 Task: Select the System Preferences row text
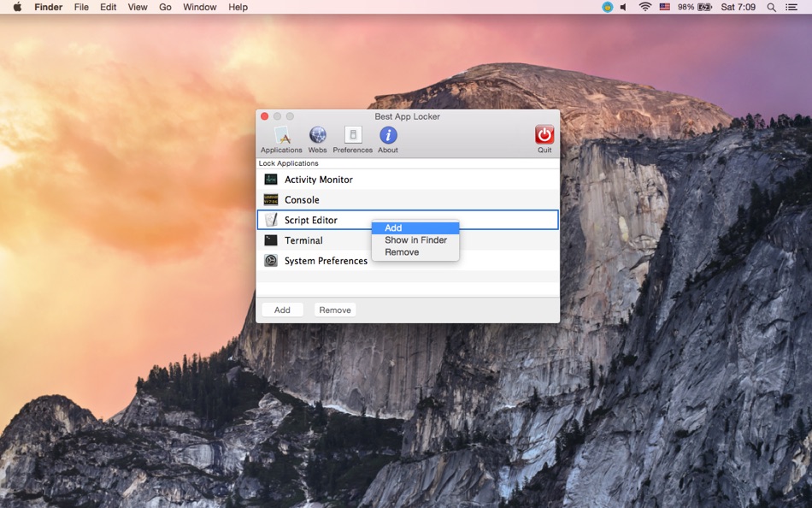326,260
